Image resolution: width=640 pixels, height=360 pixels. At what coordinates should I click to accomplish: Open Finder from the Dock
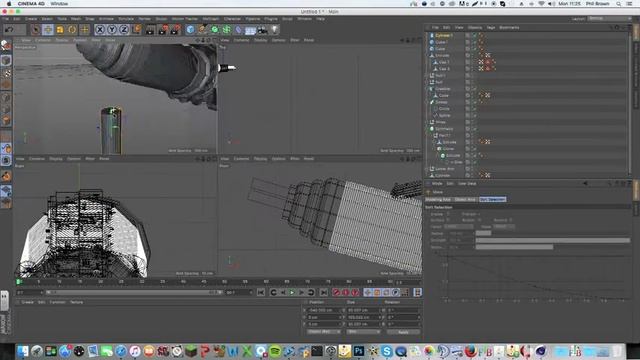[x=23, y=351]
